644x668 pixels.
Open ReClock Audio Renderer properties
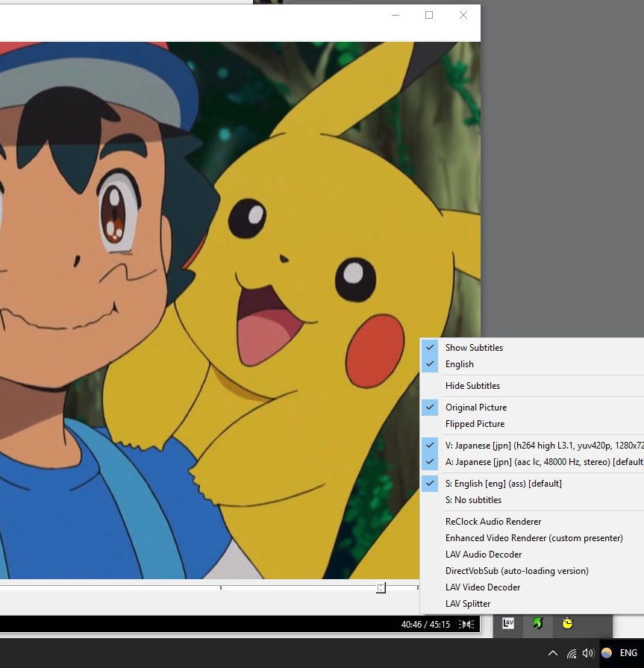pos(532,522)
